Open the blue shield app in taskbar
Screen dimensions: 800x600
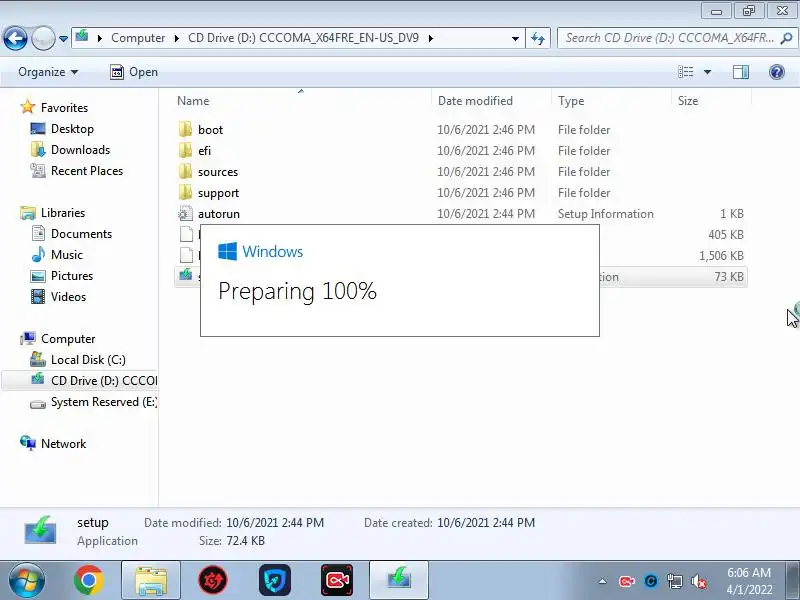click(275, 580)
